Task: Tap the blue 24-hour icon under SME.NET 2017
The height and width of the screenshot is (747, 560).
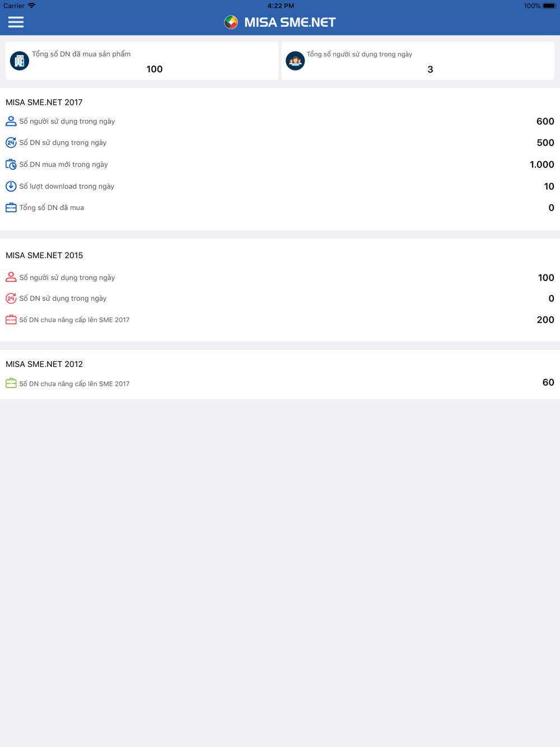Action: click(11, 143)
